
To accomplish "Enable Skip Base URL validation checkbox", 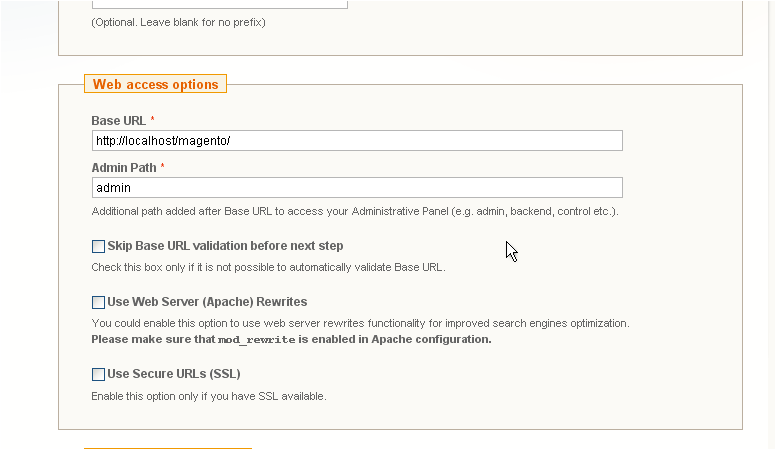I will click(98, 246).
